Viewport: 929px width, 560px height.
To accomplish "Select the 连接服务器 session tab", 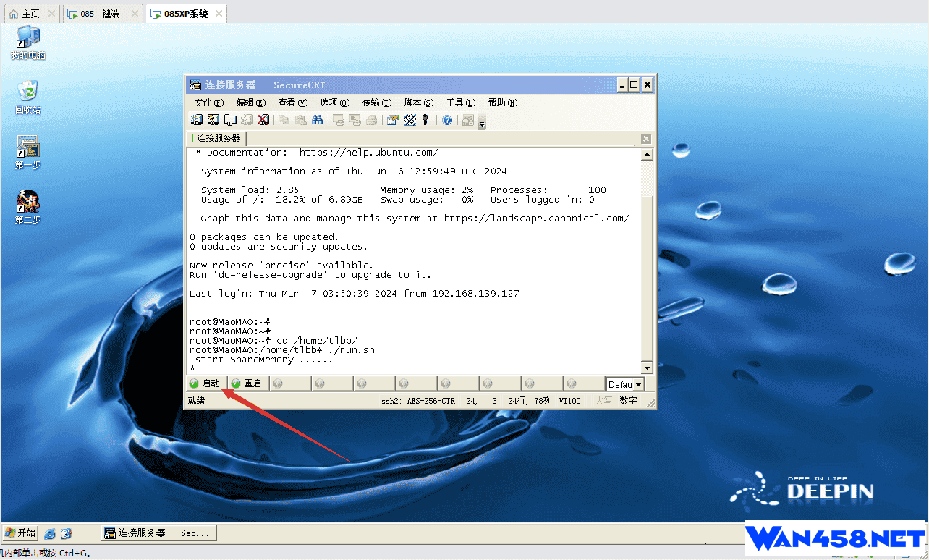I will pos(216,138).
